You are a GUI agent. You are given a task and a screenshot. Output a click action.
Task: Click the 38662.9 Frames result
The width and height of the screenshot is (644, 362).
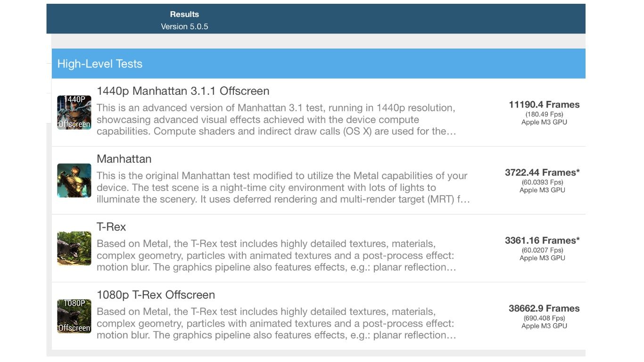pos(544,308)
